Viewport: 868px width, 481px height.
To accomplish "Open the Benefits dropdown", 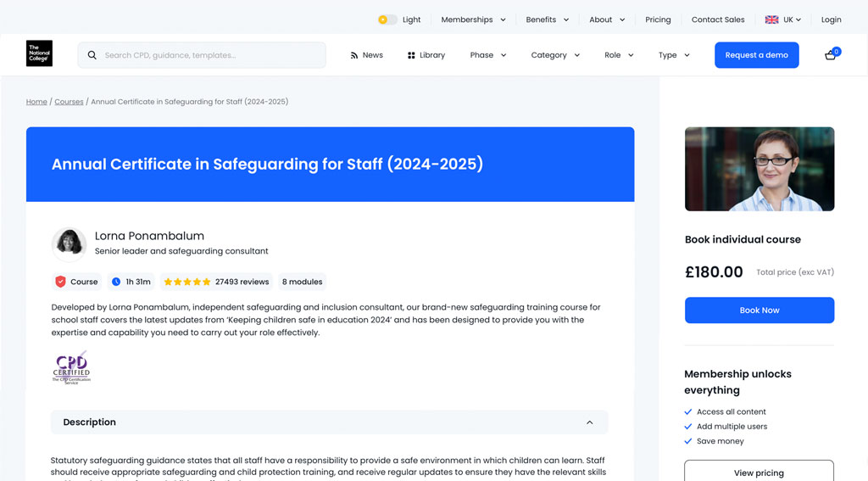I will pos(547,20).
